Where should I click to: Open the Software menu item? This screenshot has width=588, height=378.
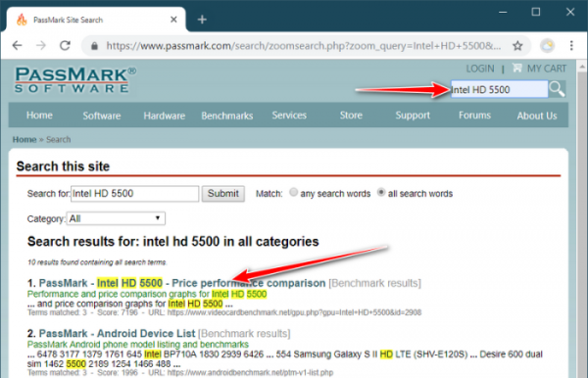pyautogui.click(x=102, y=116)
